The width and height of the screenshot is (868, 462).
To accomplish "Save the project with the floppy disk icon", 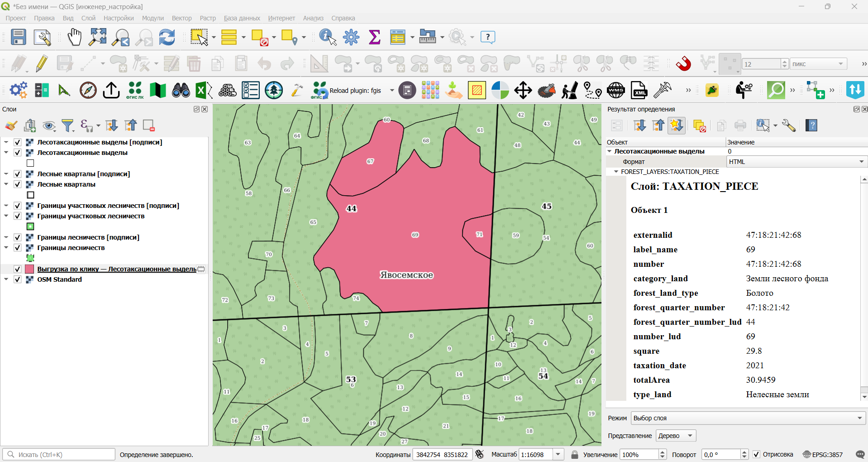I will 19,37.
